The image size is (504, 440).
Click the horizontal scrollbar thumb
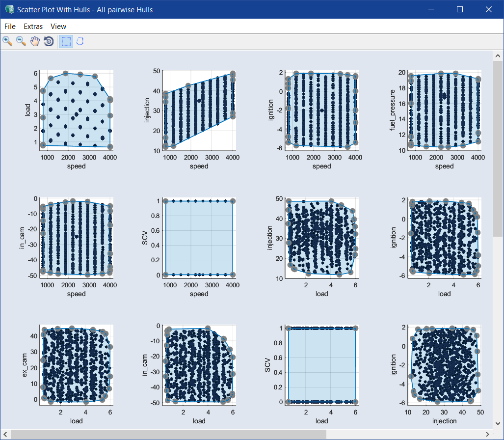pyautogui.click(x=245, y=435)
